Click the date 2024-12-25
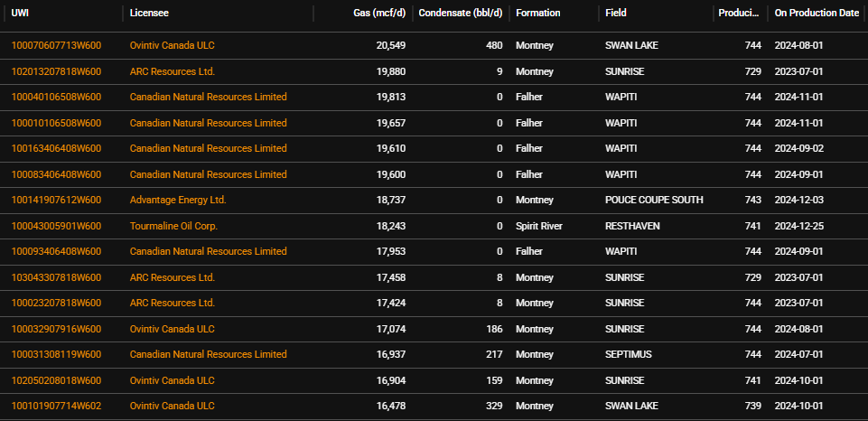The image size is (868, 421). tap(798, 226)
